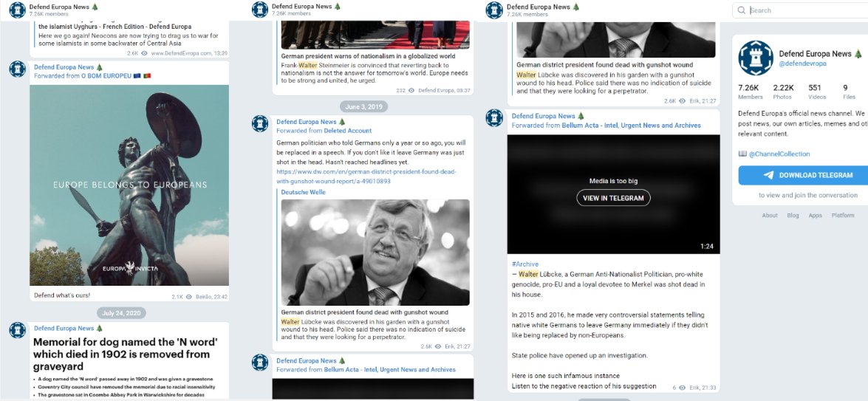Open the Europe Belongs to Europeans image
This screenshot has height=401, width=868.
pos(129,185)
